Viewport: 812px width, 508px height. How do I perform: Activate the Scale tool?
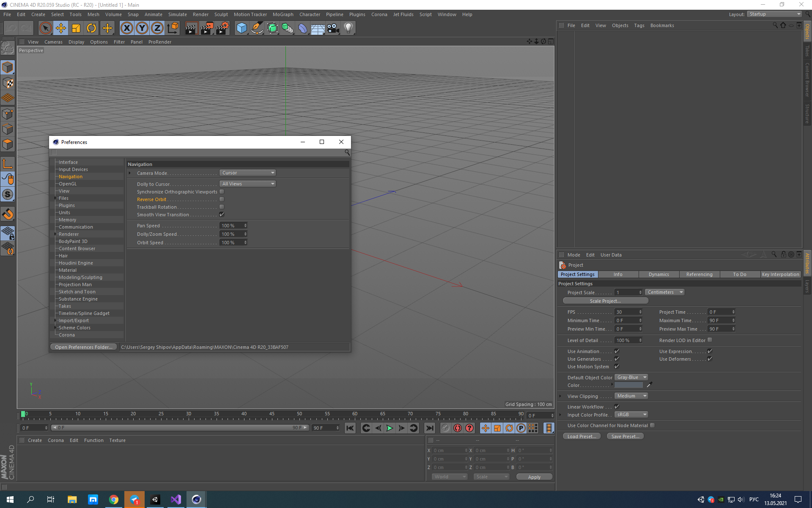(76, 28)
